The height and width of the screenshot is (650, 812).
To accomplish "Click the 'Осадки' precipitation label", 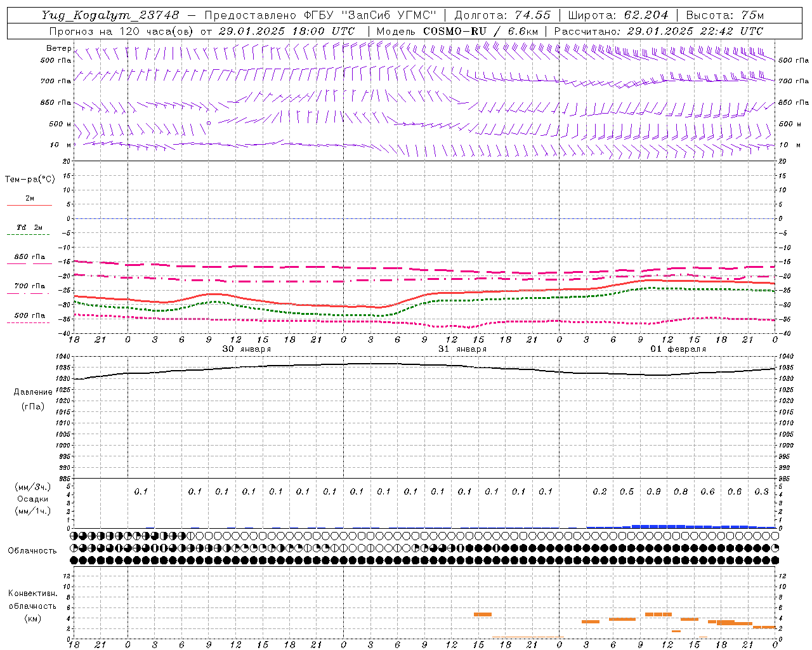I will (x=32, y=499).
